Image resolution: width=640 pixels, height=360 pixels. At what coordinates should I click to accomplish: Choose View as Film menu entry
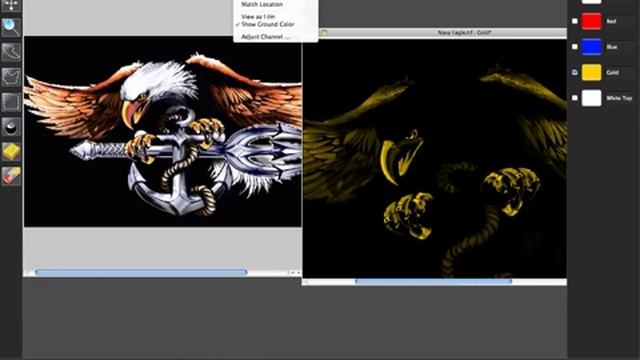258,16
